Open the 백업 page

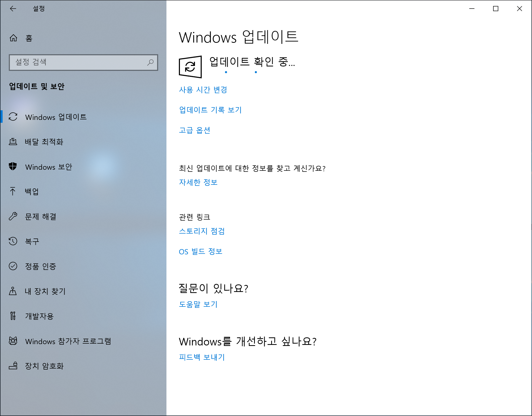83,192
